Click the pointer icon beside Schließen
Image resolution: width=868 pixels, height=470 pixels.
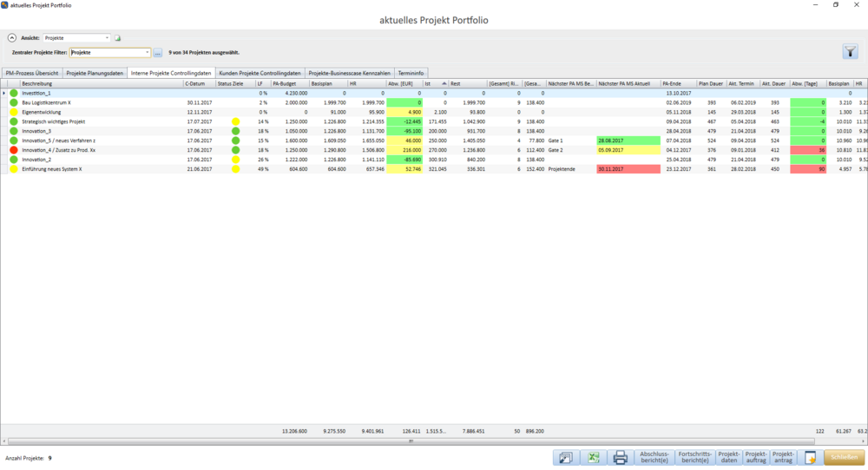(811, 458)
